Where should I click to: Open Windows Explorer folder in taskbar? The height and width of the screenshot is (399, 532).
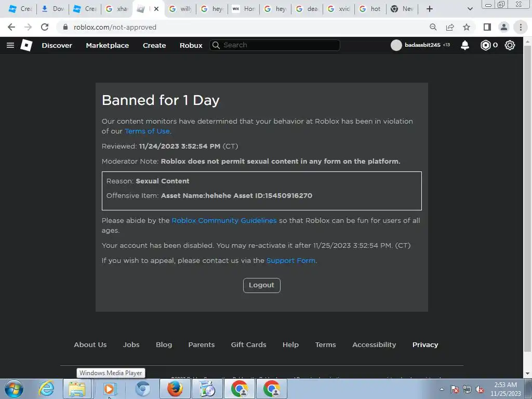[77, 389]
